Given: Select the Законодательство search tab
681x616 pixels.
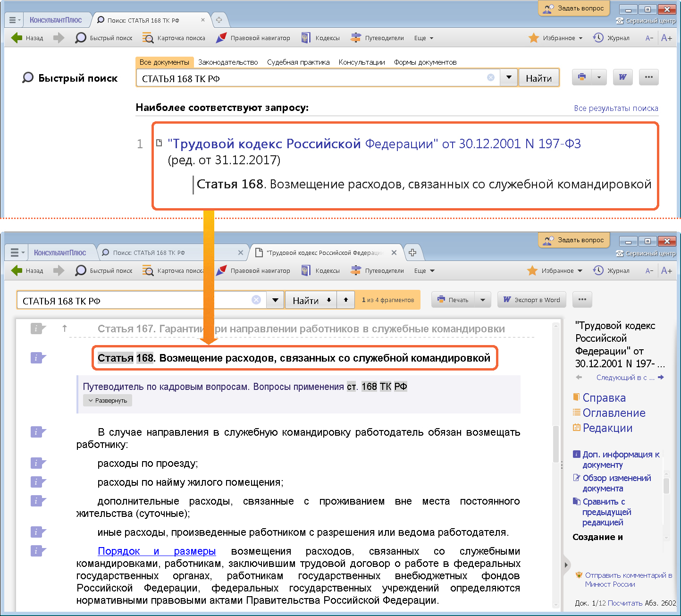Looking at the screenshot, I should pos(228,62).
